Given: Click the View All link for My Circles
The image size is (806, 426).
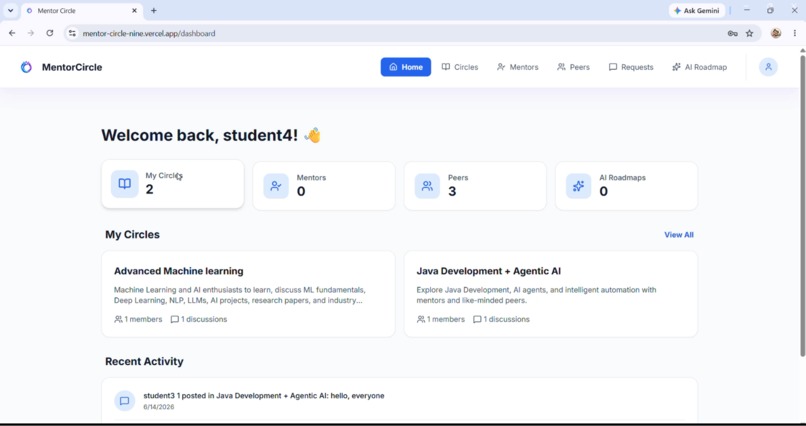Looking at the screenshot, I should [679, 235].
